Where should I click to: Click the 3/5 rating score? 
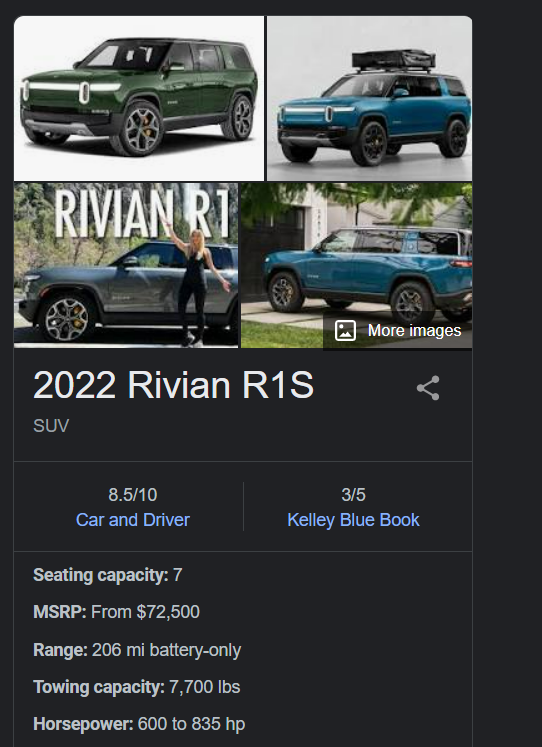(353, 495)
